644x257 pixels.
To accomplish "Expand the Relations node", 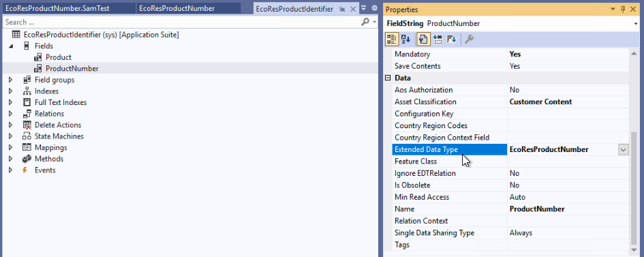I will pos(11,114).
